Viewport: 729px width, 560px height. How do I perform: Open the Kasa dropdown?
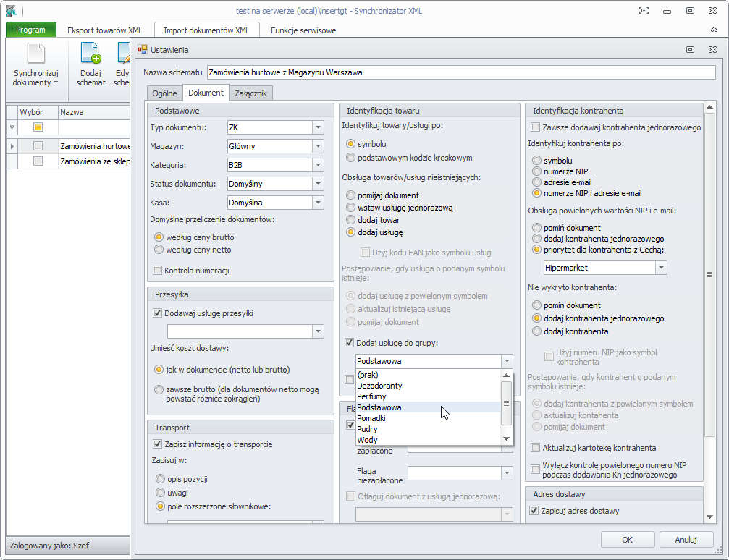tap(318, 203)
